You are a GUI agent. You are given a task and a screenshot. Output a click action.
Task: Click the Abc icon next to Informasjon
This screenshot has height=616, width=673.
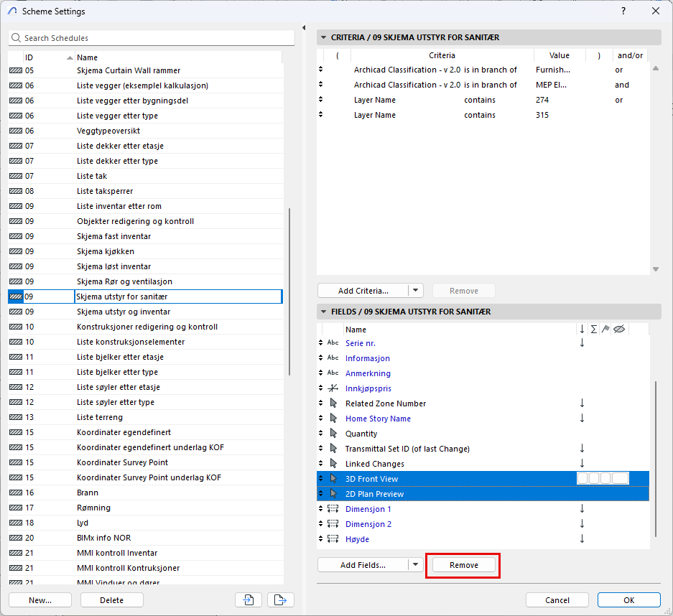click(x=333, y=358)
